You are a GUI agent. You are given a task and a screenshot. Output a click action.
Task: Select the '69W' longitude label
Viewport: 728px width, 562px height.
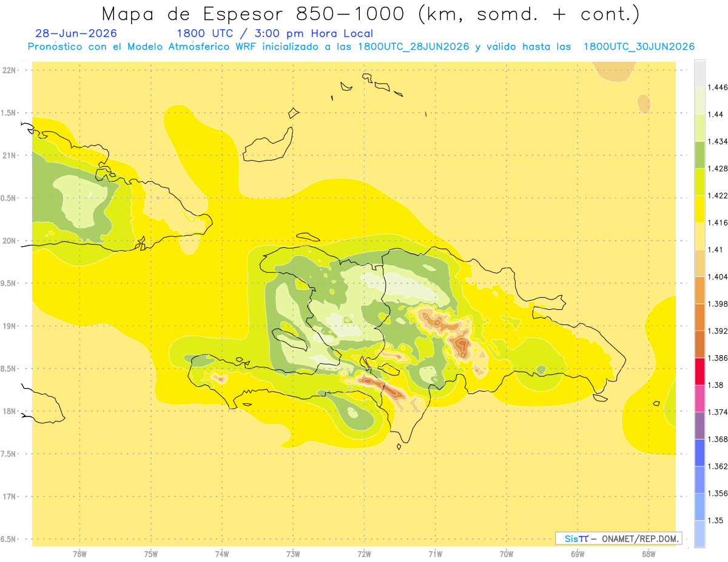pyautogui.click(x=578, y=555)
